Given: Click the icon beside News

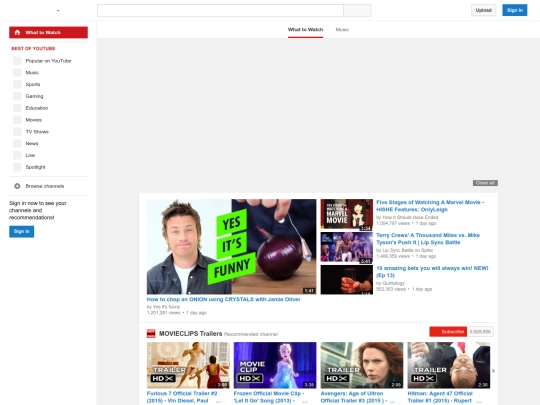Looking at the screenshot, I should pos(17,143).
